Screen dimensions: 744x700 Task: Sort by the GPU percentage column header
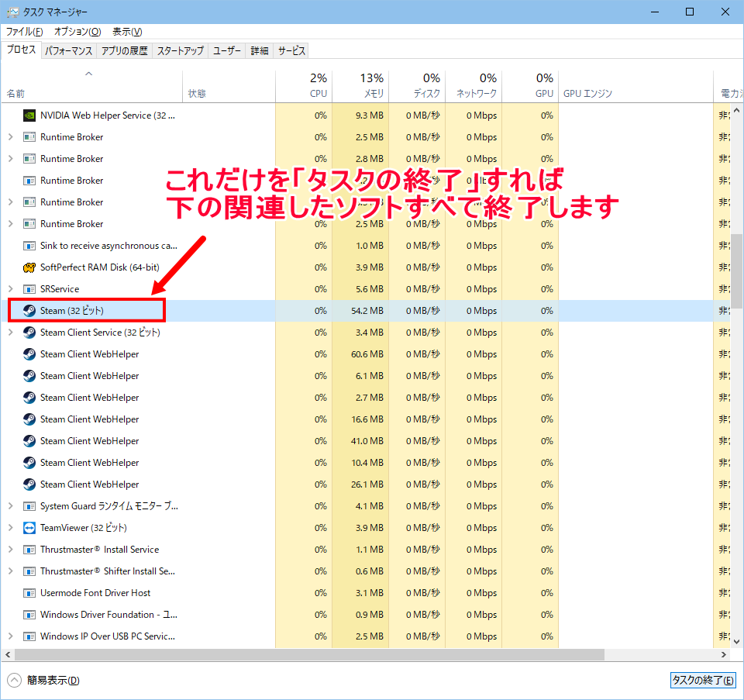click(x=530, y=86)
